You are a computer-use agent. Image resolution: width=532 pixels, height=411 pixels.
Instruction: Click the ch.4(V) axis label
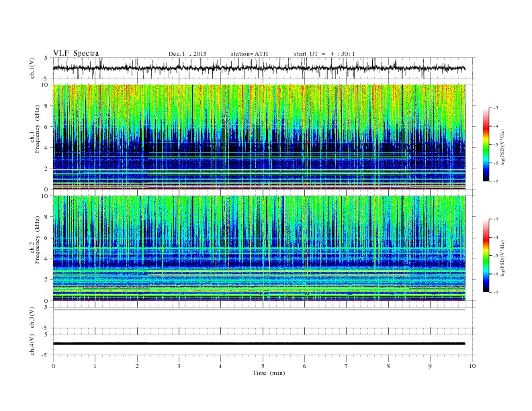pos(32,345)
